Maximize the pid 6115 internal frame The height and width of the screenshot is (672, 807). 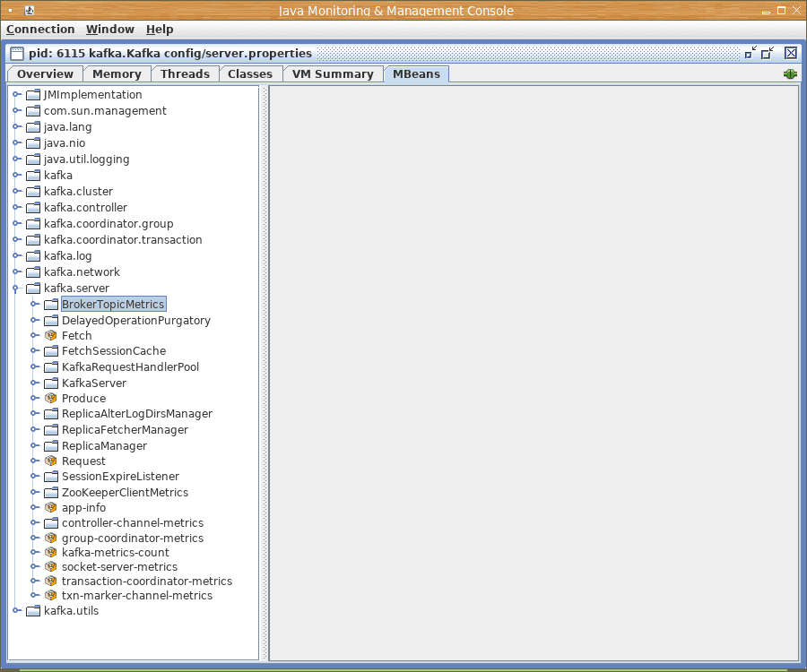pos(768,53)
